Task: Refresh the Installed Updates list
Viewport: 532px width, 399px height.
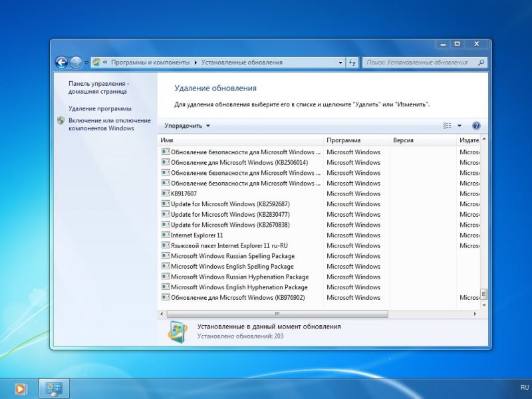Action: pos(352,63)
